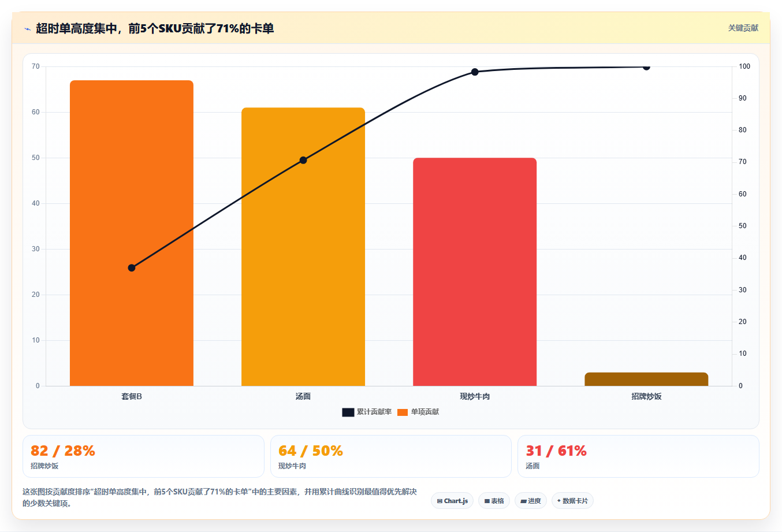Viewport: 782px width, 532px height.
Task: Click the x-axis label 现炒牛肉
Action: click(475, 396)
